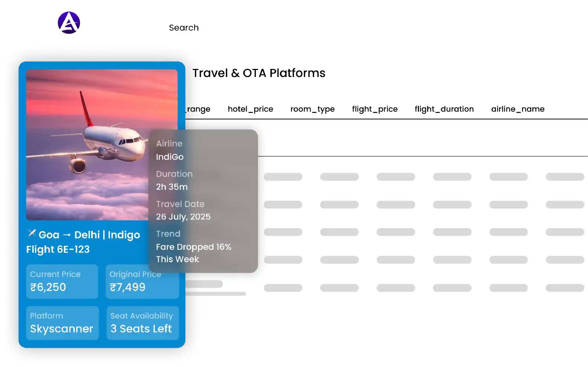Select the hotel_price column header
Screen dimensions: 588x367
[x=250, y=109]
